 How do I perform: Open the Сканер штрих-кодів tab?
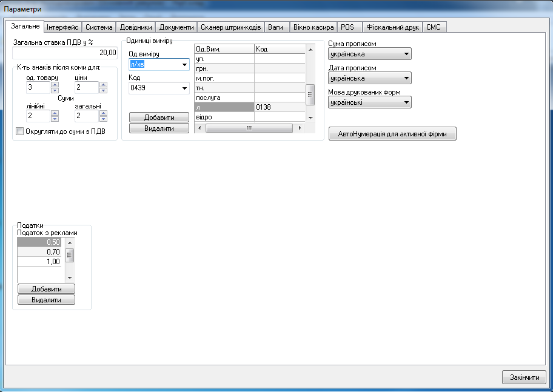click(230, 27)
